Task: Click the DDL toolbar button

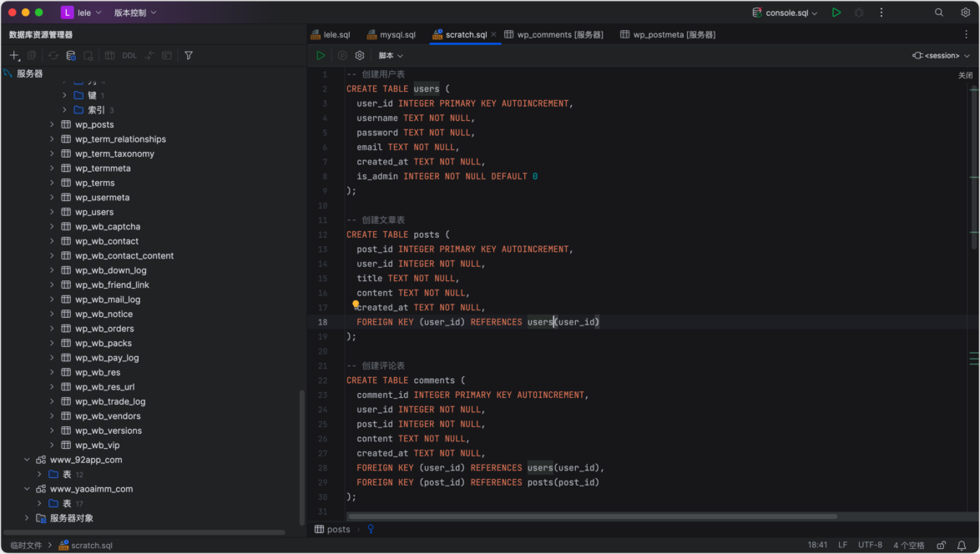Action: click(x=129, y=56)
